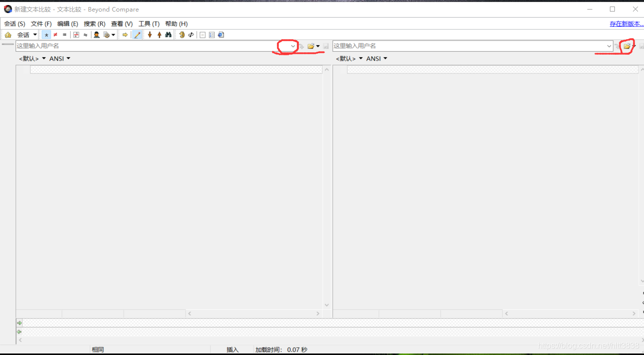Follow the 存在新版本 link

tap(626, 24)
